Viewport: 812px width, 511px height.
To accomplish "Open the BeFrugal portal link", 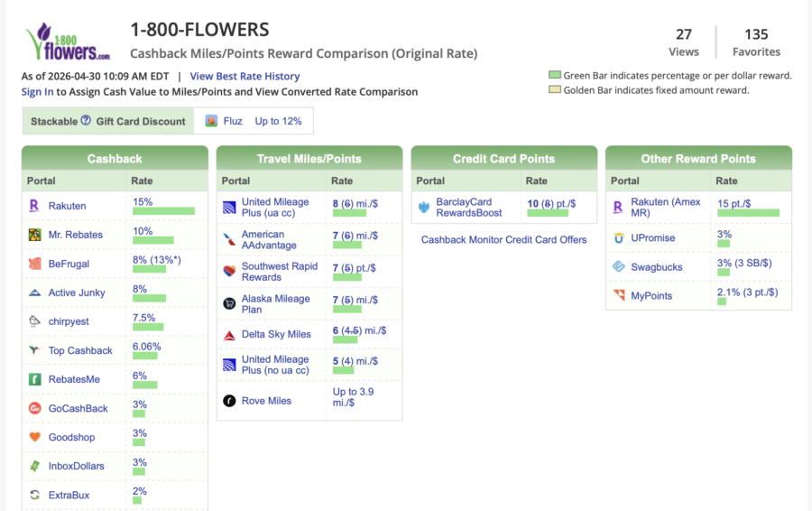I will pyautogui.click(x=69, y=264).
